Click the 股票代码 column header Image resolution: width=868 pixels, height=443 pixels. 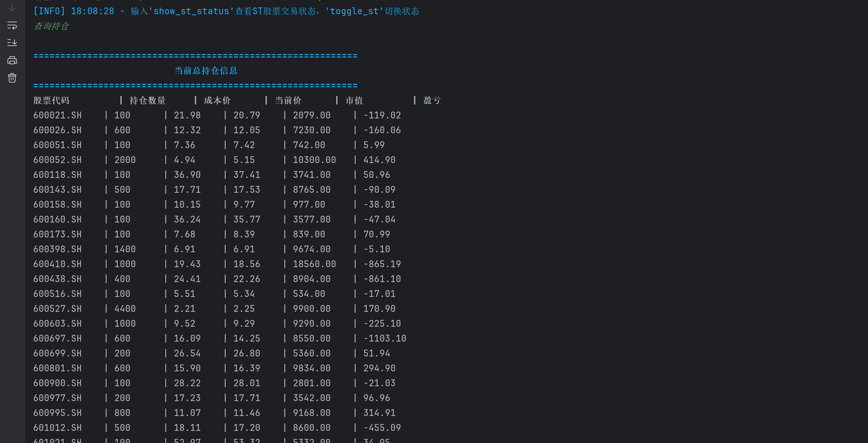pos(51,101)
